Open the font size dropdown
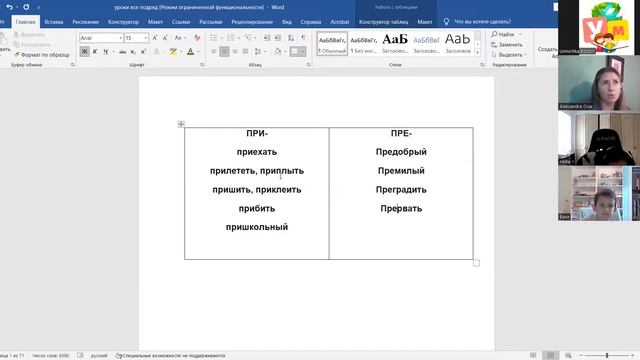This screenshot has width=640, height=360. point(146,38)
